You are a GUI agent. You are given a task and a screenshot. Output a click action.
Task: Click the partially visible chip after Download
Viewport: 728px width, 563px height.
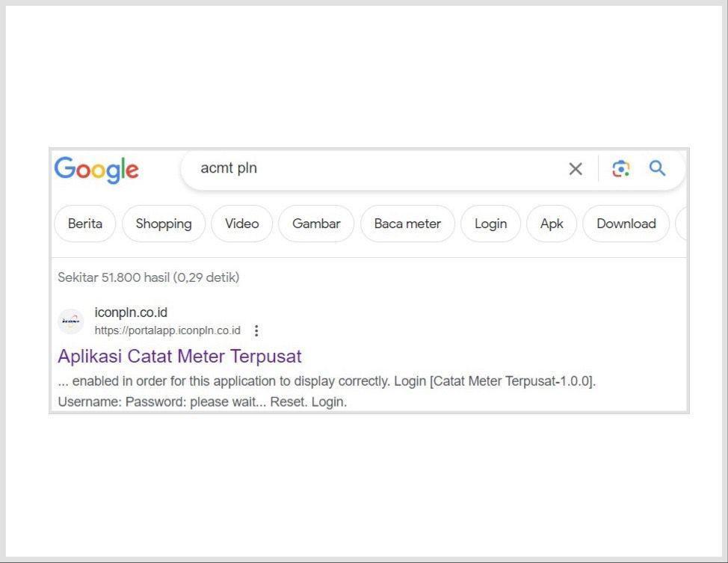tap(681, 224)
